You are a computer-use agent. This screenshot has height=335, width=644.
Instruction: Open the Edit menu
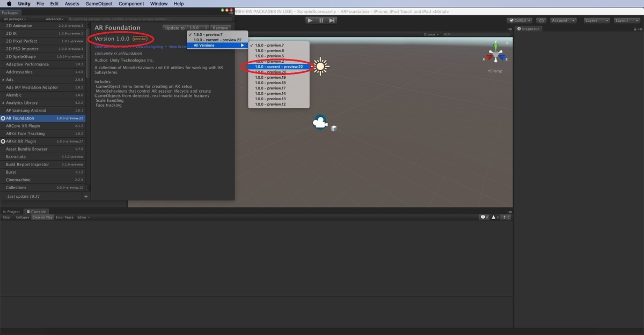[55, 4]
